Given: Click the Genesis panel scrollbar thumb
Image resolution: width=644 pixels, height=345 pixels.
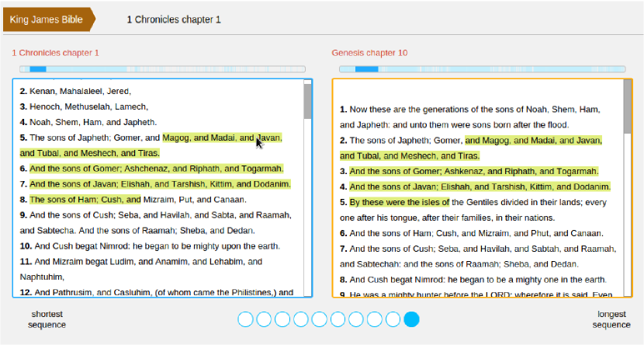Looking at the screenshot, I should pyautogui.click(x=627, y=106).
